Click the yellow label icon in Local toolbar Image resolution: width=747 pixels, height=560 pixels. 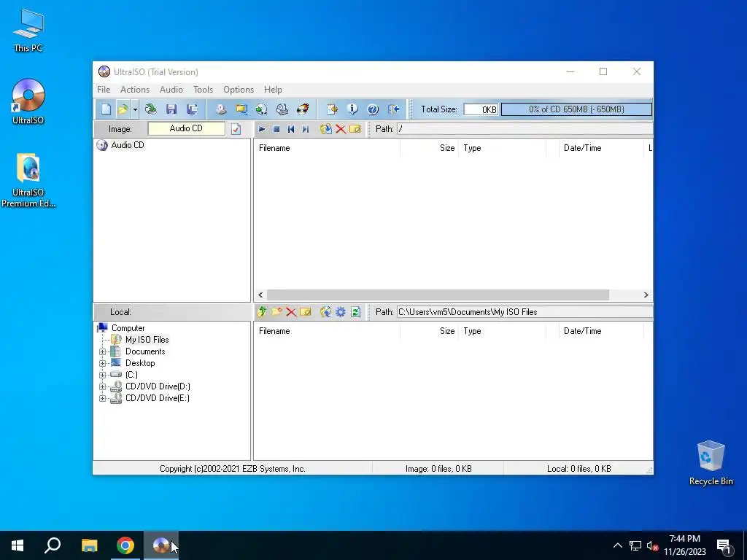pos(306,312)
